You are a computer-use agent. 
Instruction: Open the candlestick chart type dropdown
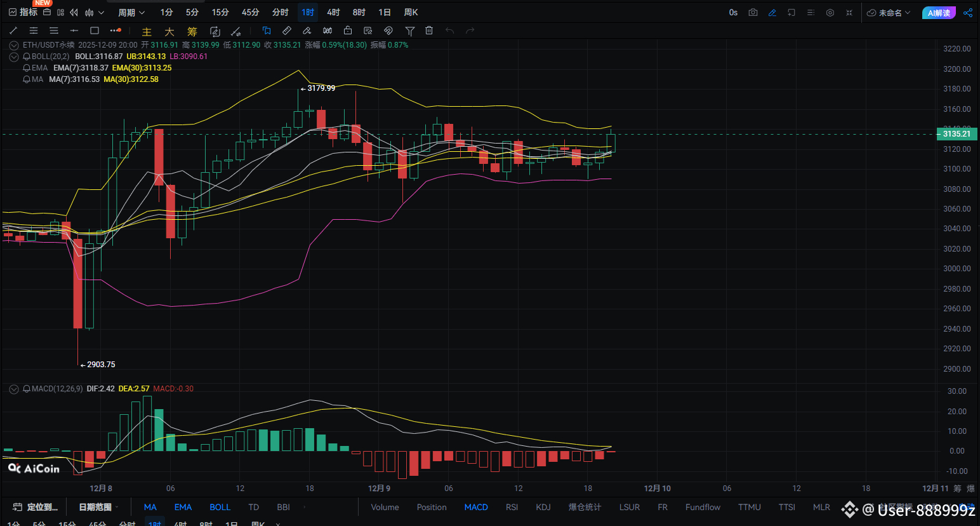coord(94,12)
